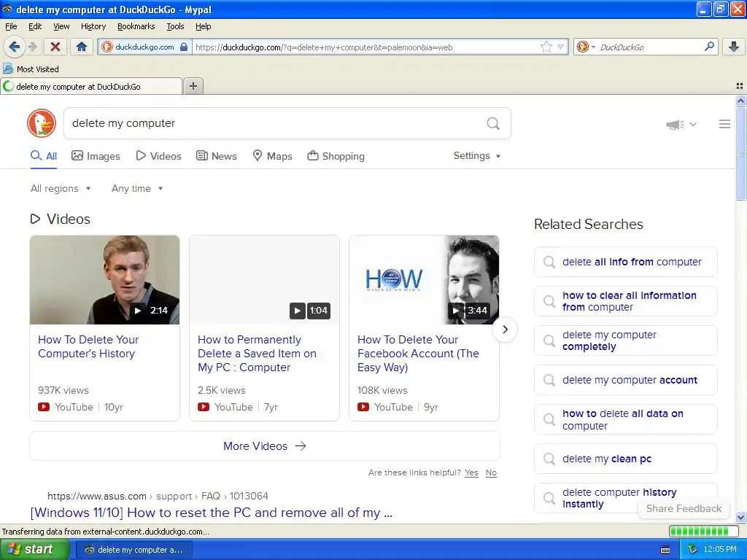Click the browser URL address field
747x560 pixels.
coord(367,47)
